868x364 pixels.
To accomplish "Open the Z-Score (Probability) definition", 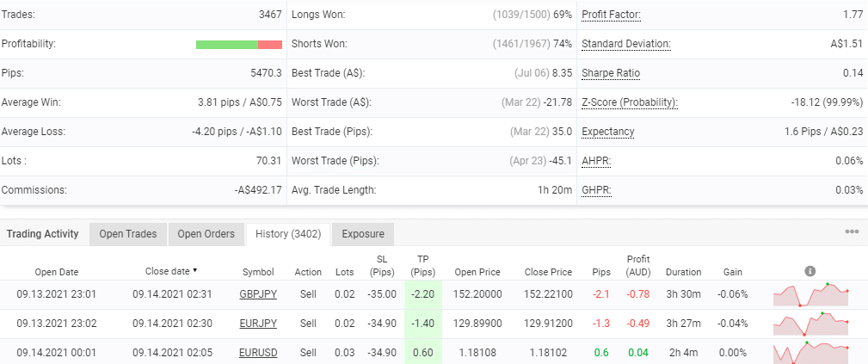I will (x=630, y=102).
